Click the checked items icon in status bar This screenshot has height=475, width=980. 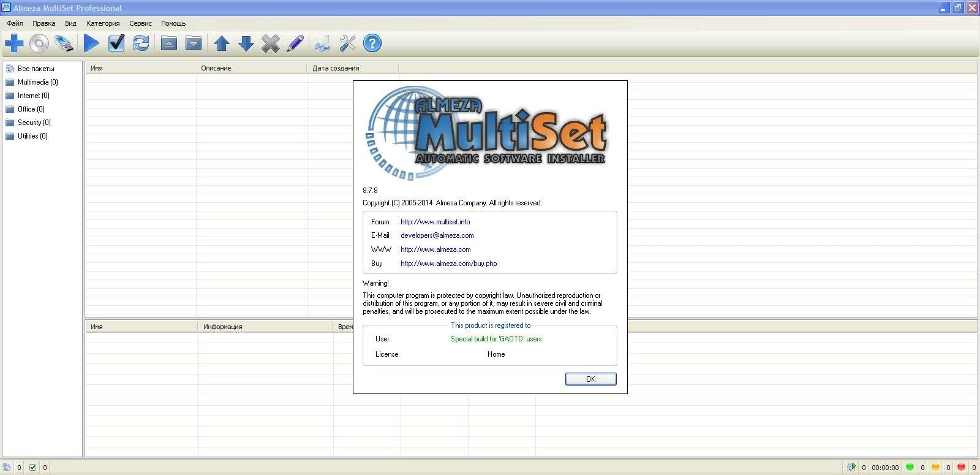click(x=33, y=467)
